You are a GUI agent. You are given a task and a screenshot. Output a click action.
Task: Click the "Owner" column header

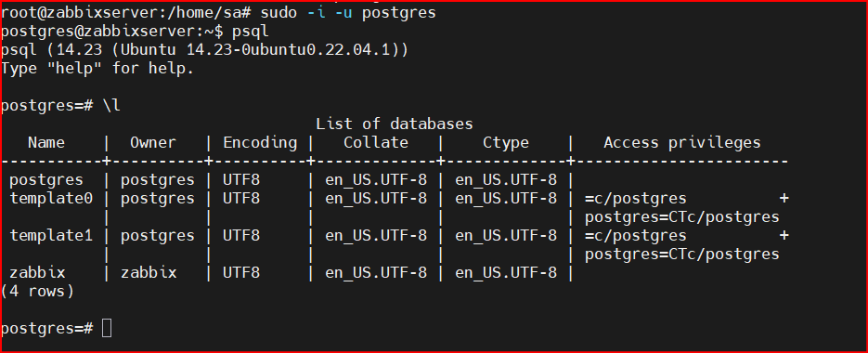point(153,142)
